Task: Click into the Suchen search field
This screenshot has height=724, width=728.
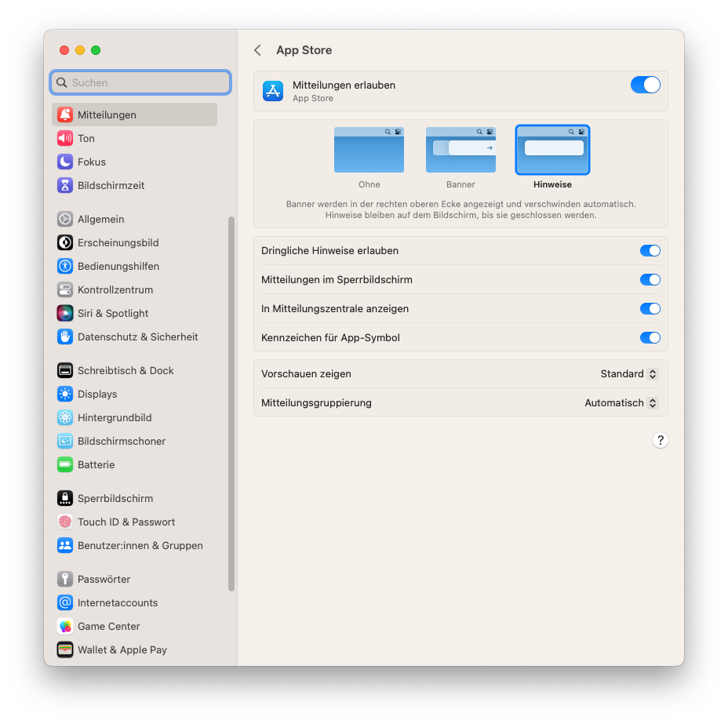Action: [140, 82]
